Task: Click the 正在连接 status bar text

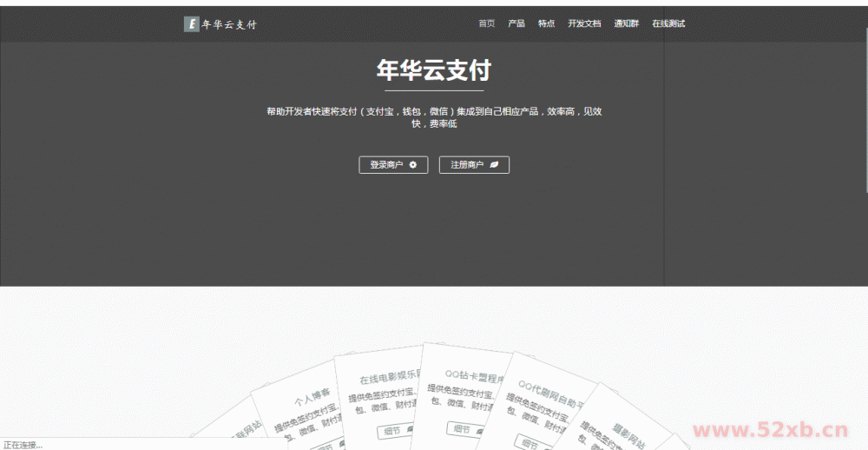Action: (x=23, y=445)
